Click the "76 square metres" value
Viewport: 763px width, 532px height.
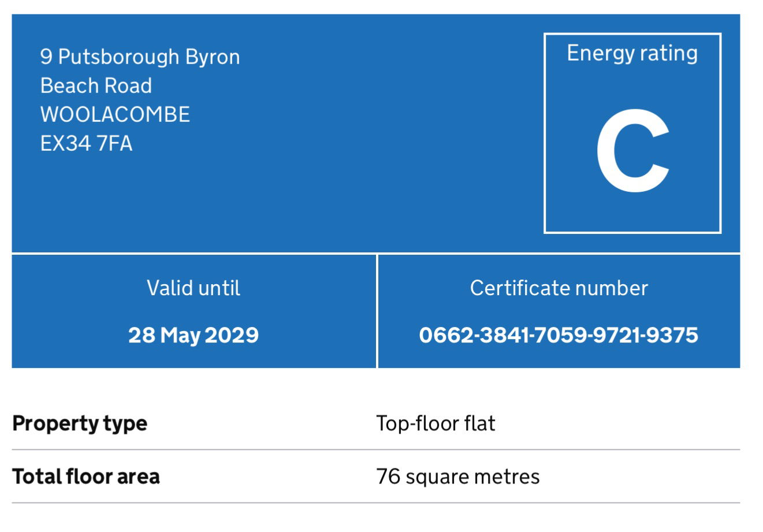457,477
